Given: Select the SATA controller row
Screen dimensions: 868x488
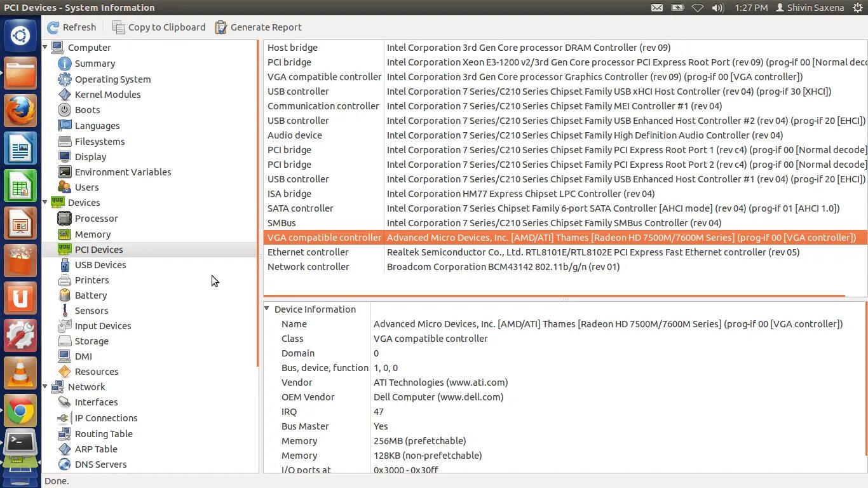Looking at the screenshot, I should pos(566,208).
